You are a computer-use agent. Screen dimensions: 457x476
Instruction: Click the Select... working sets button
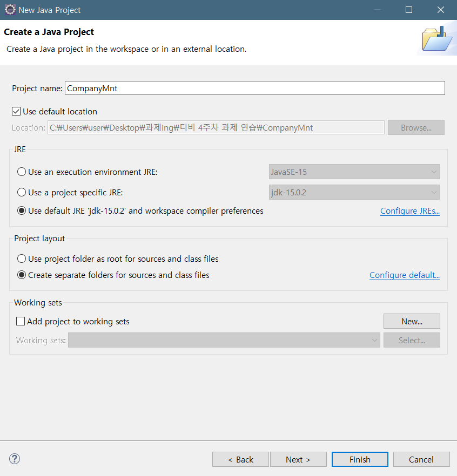412,340
